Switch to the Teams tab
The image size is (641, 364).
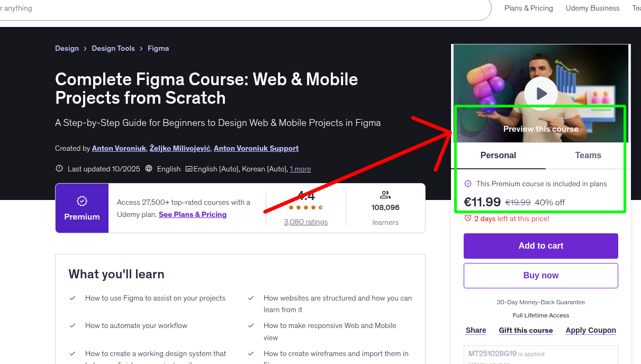pyautogui.click(x=588, y=155)
